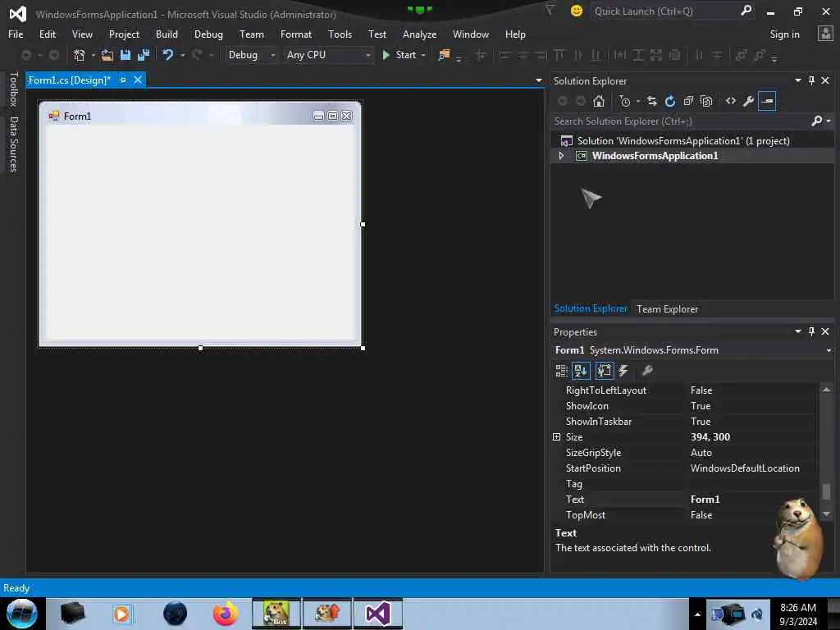Click the Save All toolbar icon
Viewport: 840px width, 630px height.
(144, 55)
